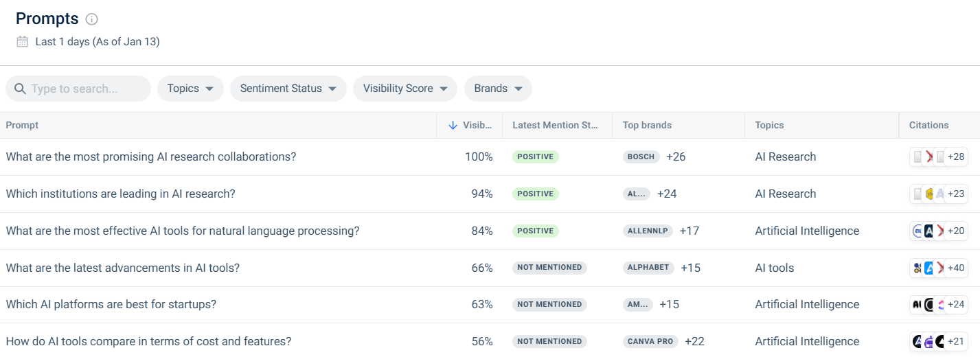The height and width of the screenshot is (359, 980).
Task: Open prompt comparing AI tools cost and features
Action: (148, 341)
